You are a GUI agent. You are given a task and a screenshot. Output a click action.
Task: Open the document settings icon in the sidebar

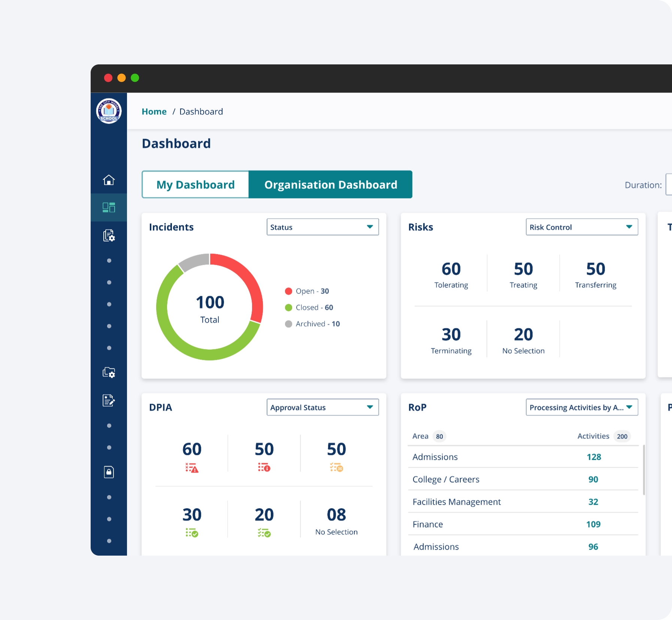(x=109, y=235)
